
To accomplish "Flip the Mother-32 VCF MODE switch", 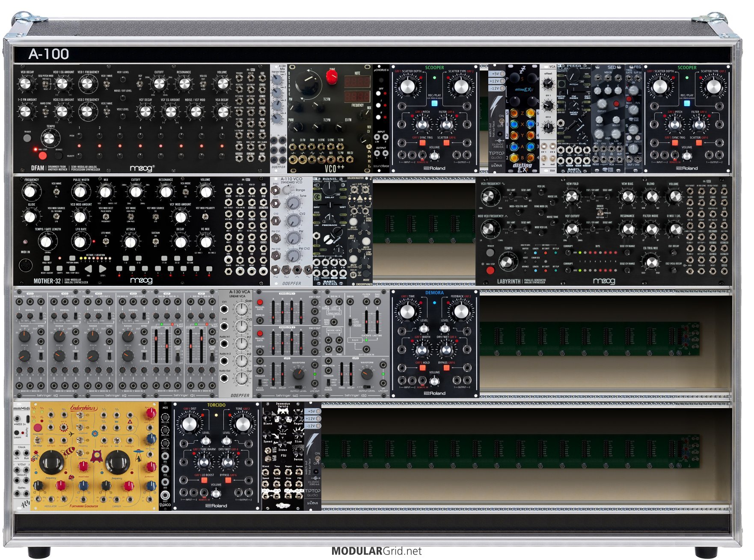I will click(131, 217).
